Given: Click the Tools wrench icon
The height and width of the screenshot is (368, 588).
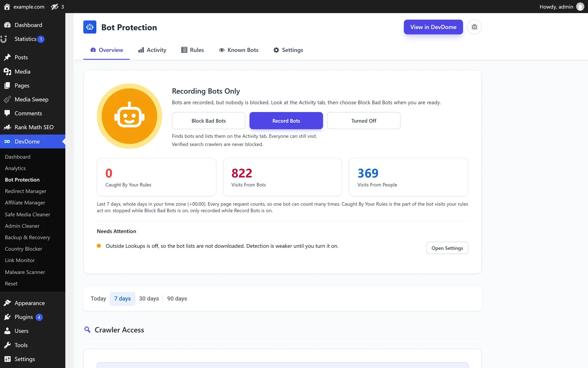Looking at the screenshot, I should 7,345.
